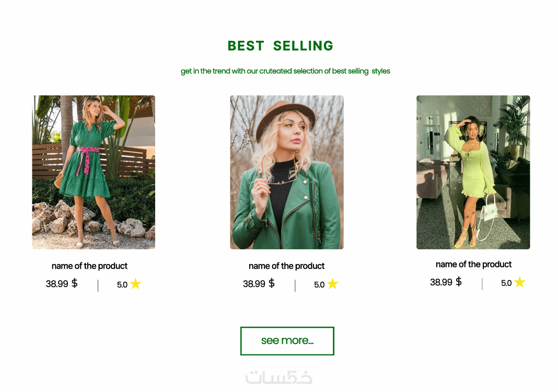Click the star icon under the green leather jacket

(x=333, y=284)
